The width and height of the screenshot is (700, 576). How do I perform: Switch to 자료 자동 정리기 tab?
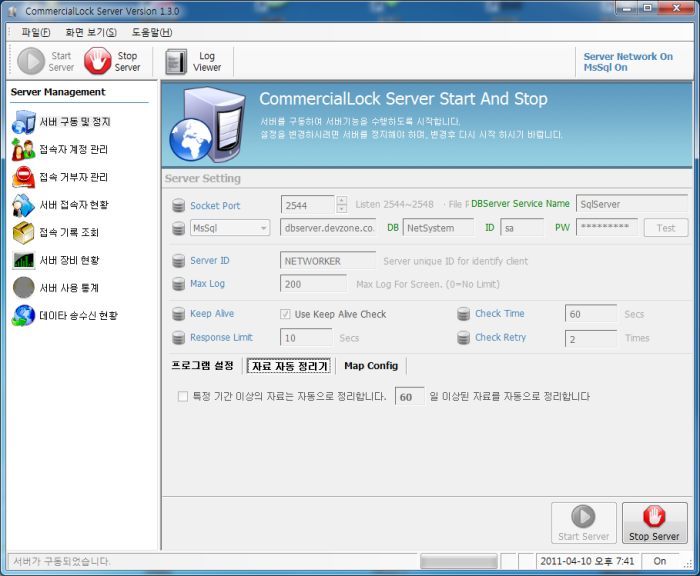[x=289, y=366]
